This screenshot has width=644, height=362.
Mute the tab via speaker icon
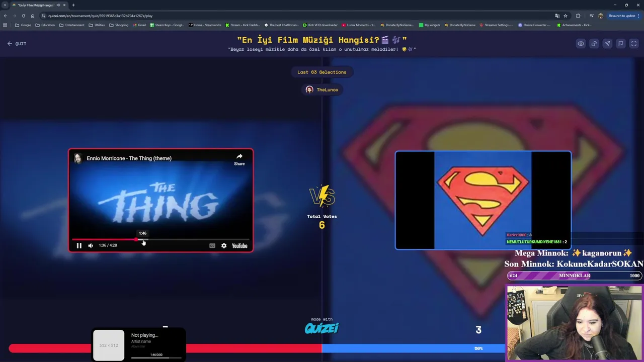[58, 5]
